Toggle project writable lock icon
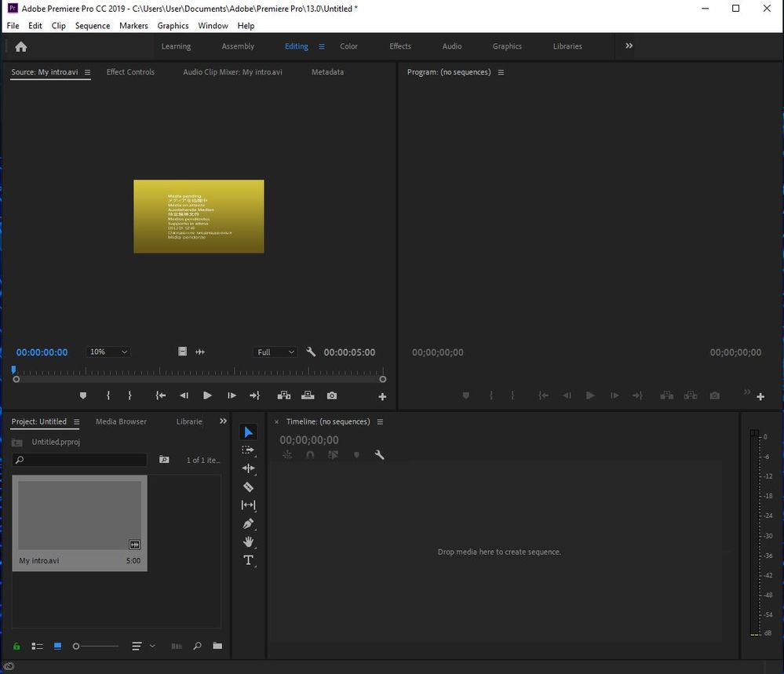Screen dimensions: 784x674 tap(16, 647)
